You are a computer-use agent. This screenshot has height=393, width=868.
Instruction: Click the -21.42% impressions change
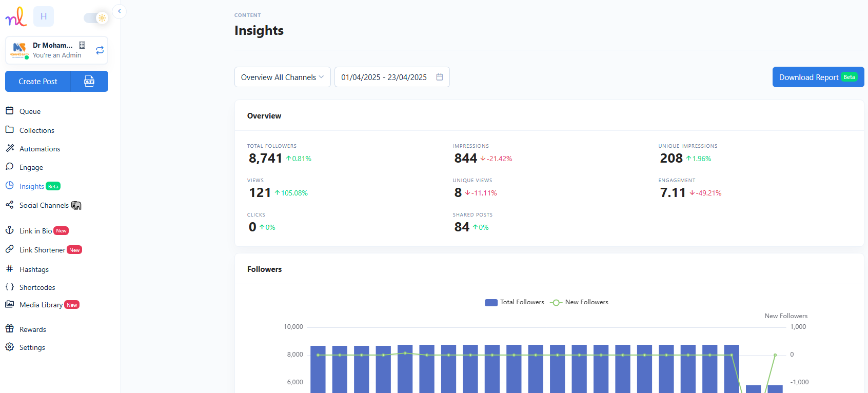click(497, 159)
